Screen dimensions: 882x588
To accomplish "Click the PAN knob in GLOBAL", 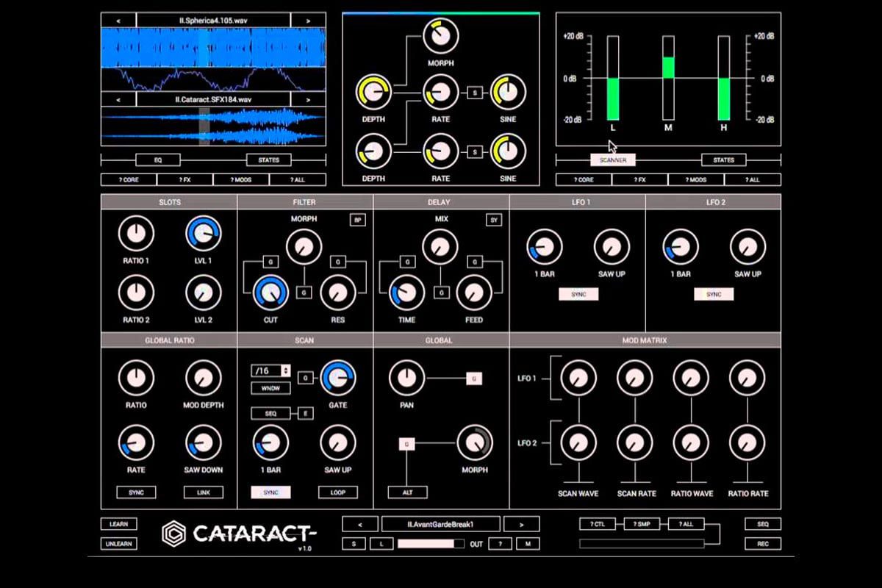I will pos(407,379).
